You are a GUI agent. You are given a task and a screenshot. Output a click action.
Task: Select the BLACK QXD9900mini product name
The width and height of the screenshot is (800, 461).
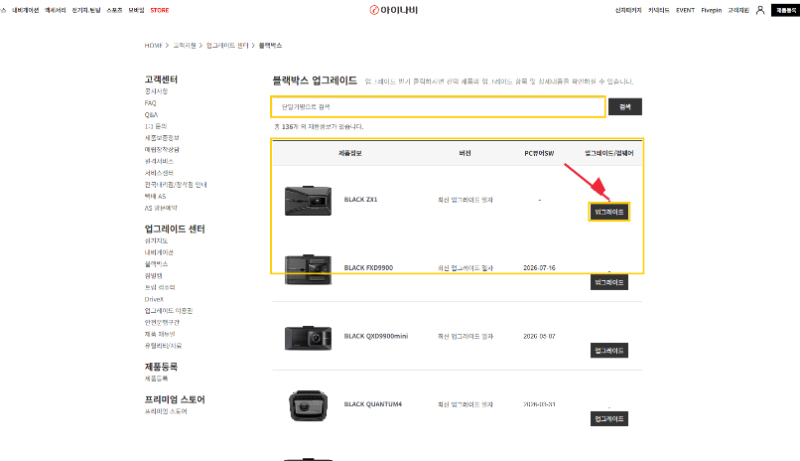point(376,336)
